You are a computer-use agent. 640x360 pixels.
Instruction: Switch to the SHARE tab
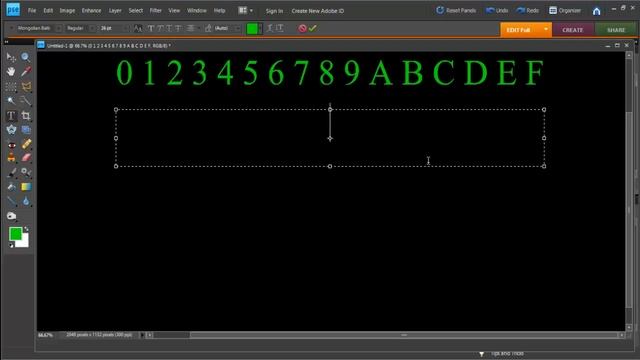click(616, 30)
